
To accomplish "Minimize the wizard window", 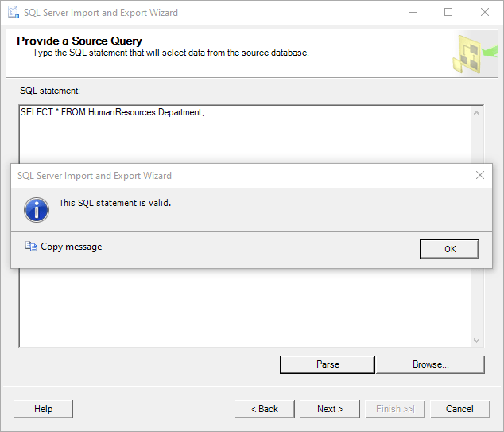I will [x=413, y=12].
